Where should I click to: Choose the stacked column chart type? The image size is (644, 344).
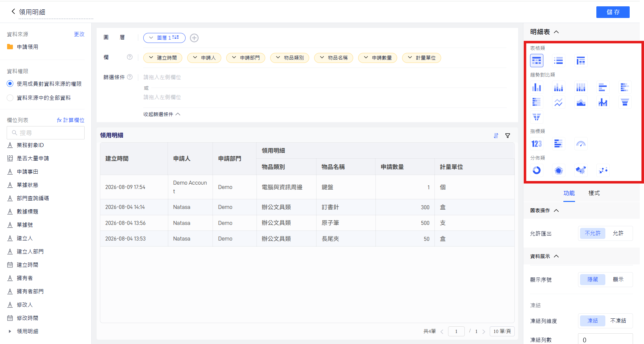point(558,87)
